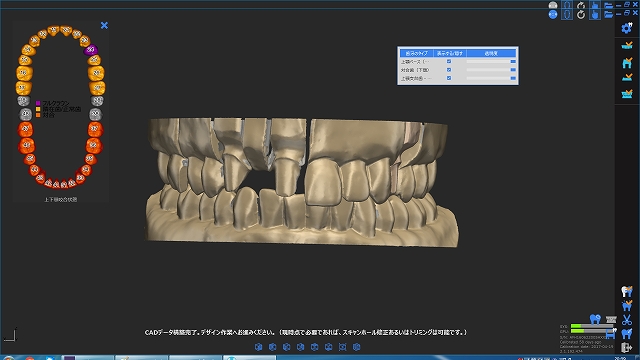Click the blue tooth icon above the SYS bar
The height and width of the screenshot is (360, 640).
595,319
